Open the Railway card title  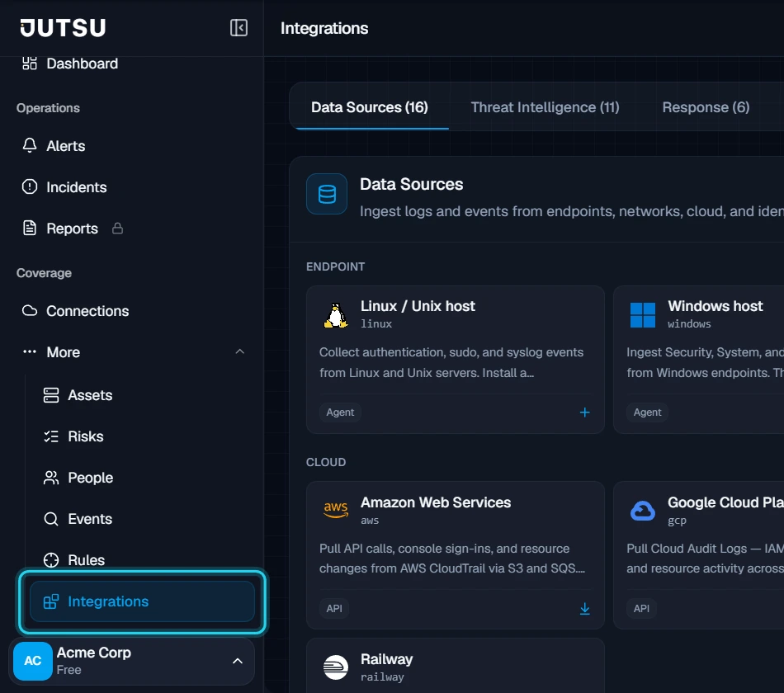click(x=386, y=659)
